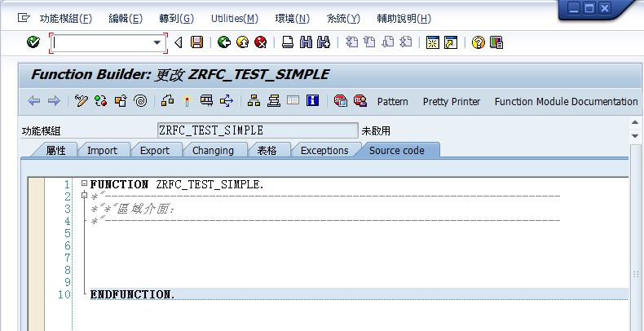The width and height of the screenshot is (644, 331).
Task: Click the Fullscreen toggle icon
Action: [x=293, y=100]
